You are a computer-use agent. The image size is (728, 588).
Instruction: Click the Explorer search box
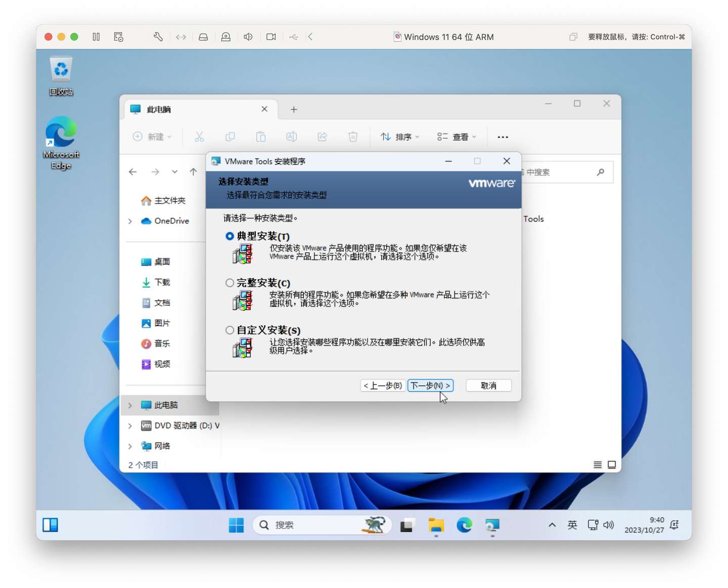coord(567,172)
